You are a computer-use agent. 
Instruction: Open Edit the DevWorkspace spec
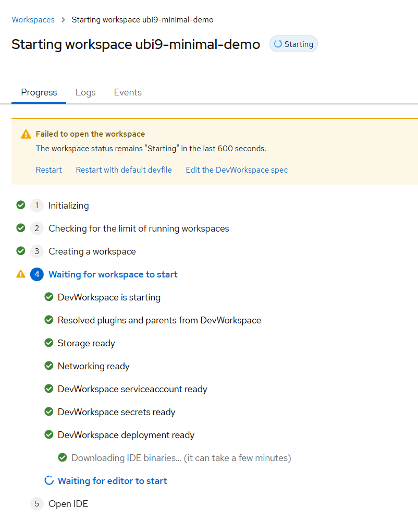pos(237,170)
